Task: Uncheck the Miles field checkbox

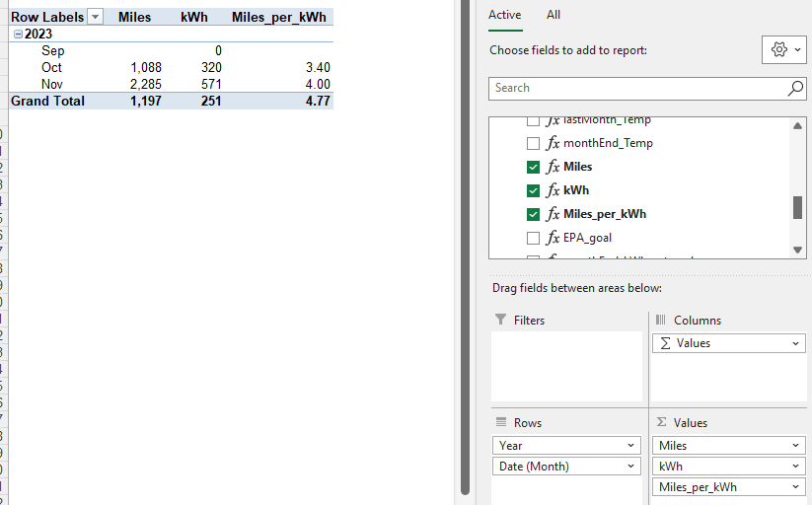Action: coord(533,167)
